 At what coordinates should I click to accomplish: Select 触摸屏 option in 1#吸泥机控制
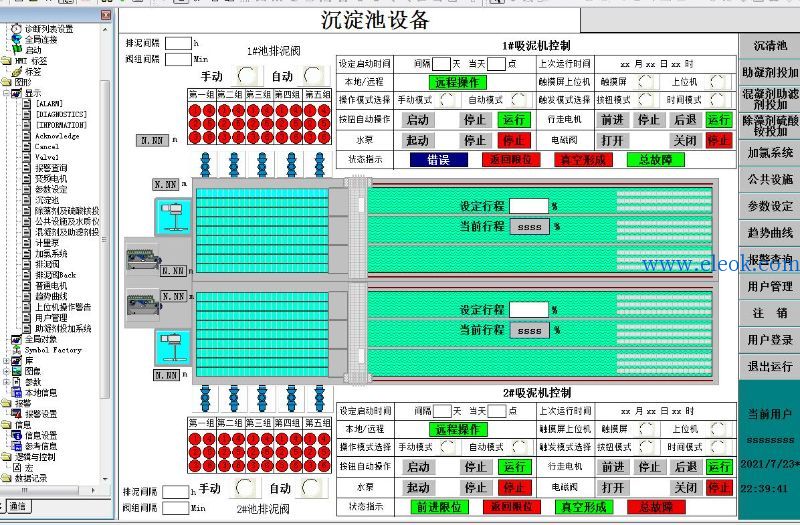646,82
